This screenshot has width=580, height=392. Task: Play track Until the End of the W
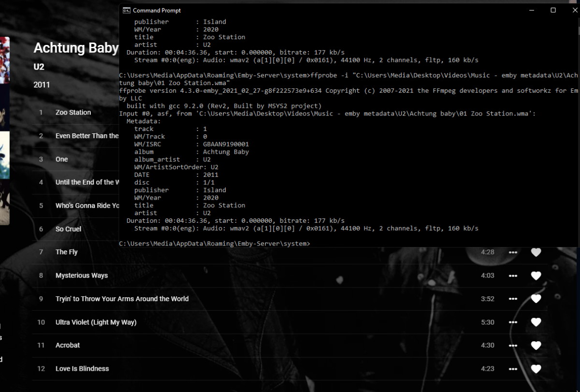(87, 182)
